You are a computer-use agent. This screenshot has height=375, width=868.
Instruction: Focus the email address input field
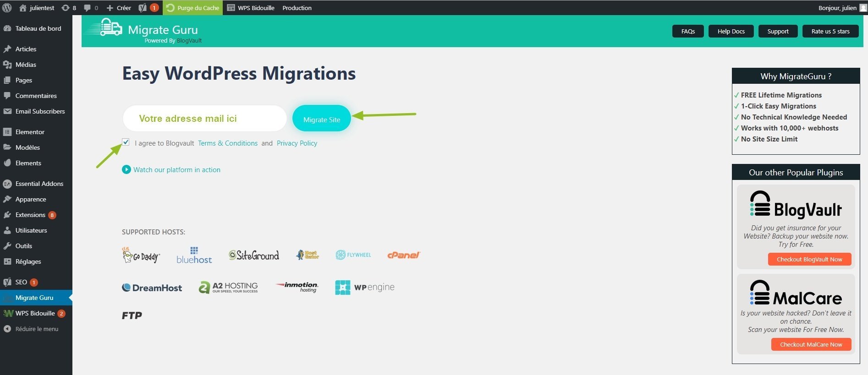[x=204, y=118]
